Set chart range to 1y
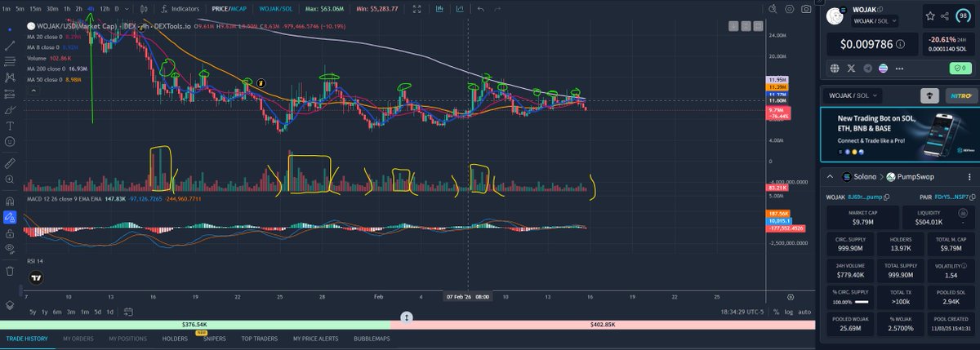The width and height of the screenshot is (980, 350). coord(45,312)
